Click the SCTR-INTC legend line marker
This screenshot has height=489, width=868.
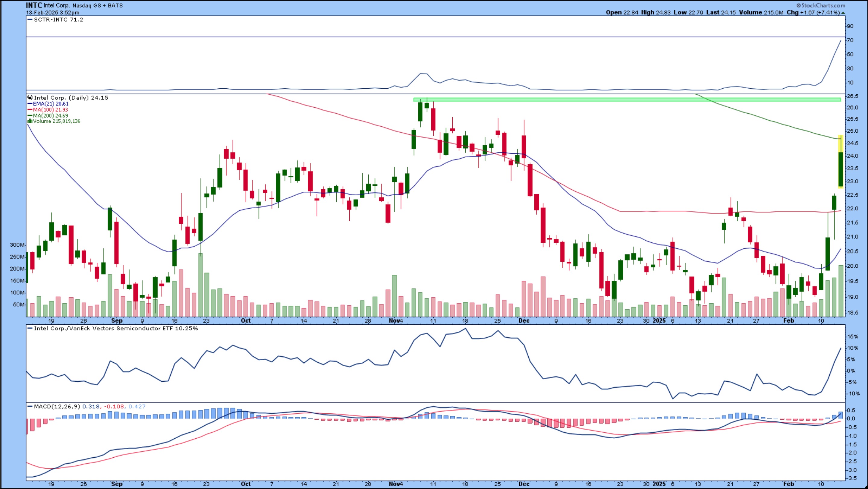[x=30, y=20]
